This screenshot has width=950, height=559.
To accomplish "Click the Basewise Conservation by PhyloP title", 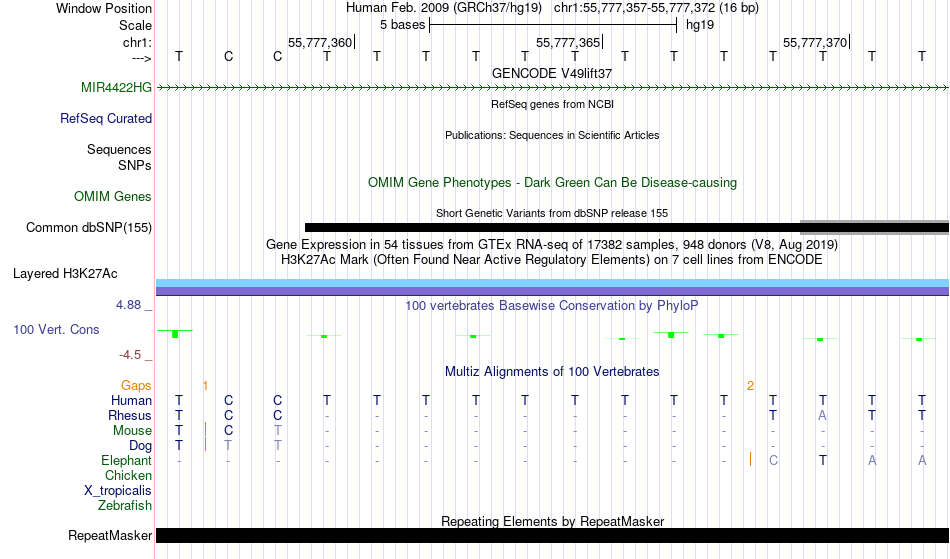I will coord(552,306).
